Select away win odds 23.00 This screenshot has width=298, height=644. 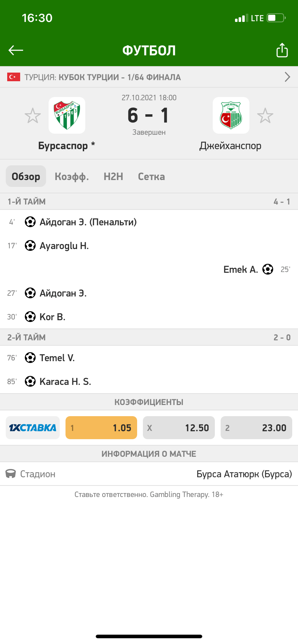point(256,428)
